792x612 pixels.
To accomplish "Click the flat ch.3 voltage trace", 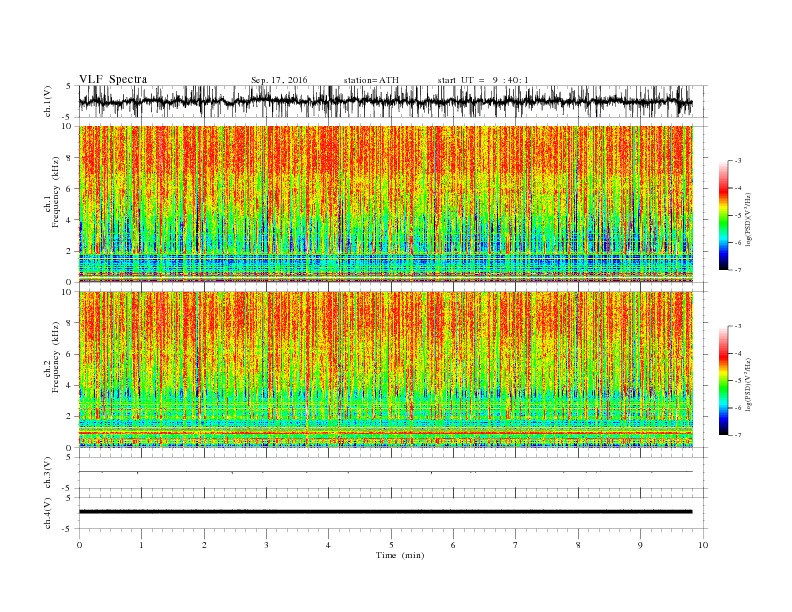I will [x=385, y=472].
